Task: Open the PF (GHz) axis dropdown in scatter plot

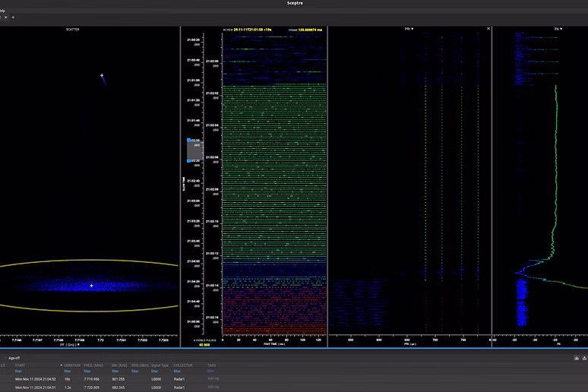Action: point(70,344)
